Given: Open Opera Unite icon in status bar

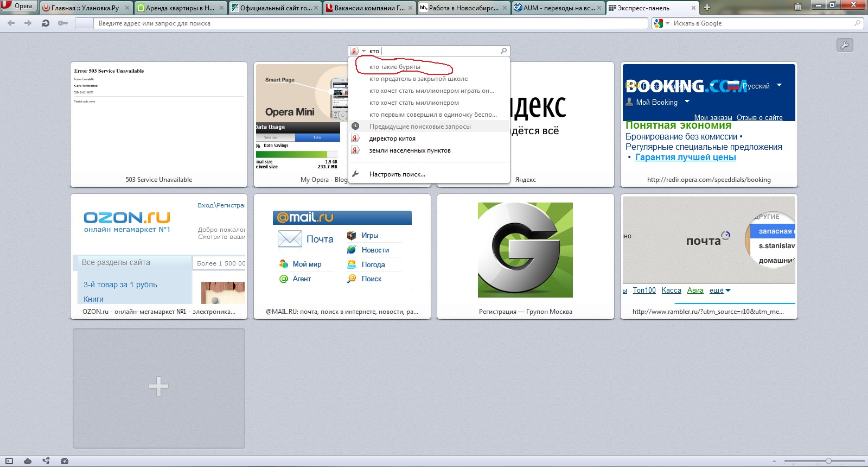Looking at the screenshot, I should [46, 461].
